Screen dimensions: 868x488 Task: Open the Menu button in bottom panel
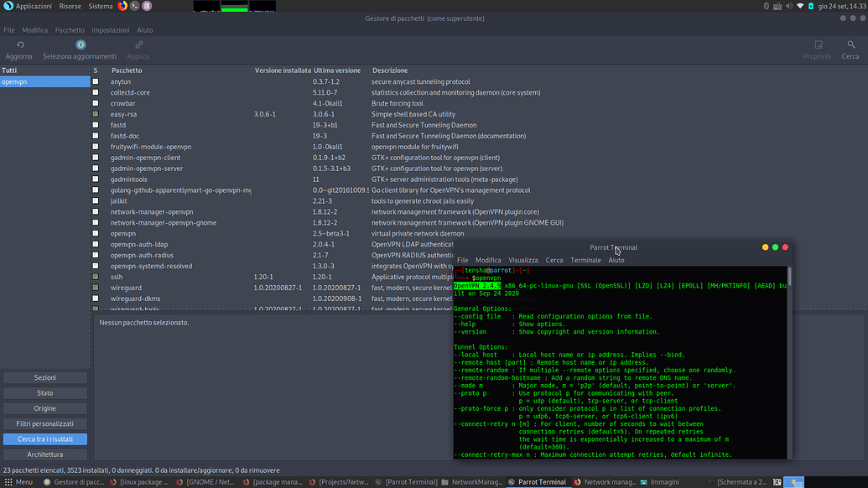18,482
